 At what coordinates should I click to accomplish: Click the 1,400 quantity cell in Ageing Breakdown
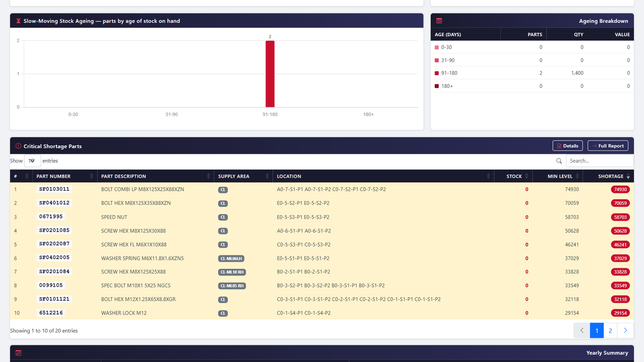click(x=577, y=73)
